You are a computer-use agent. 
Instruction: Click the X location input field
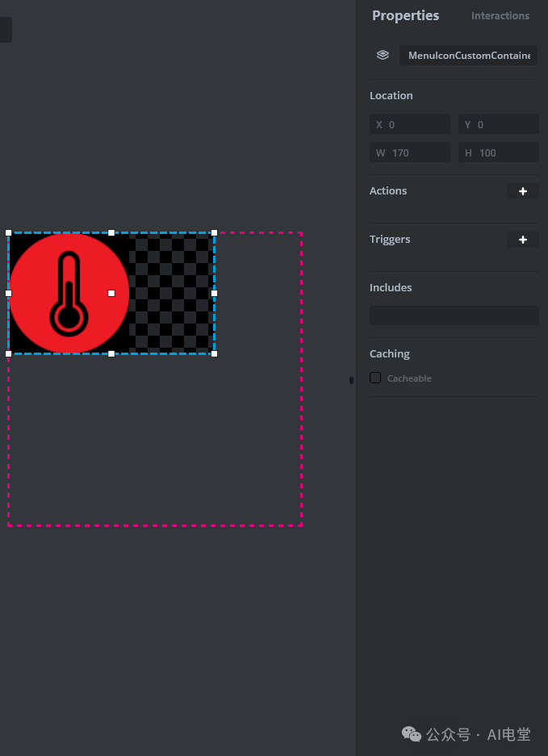(410, 124)
